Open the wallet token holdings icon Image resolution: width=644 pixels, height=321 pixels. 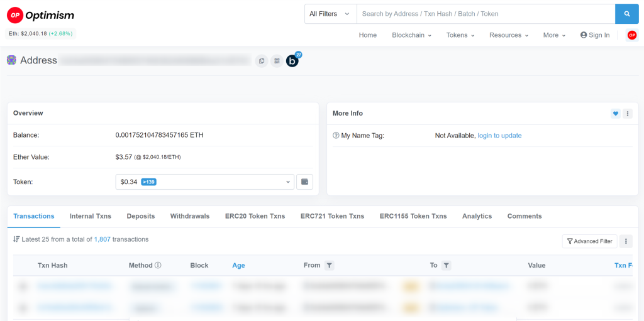click(304, 182)
